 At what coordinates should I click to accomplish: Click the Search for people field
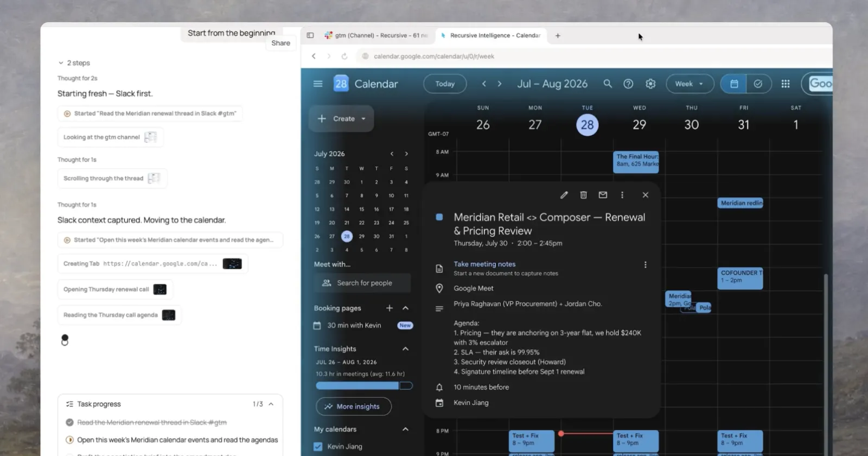[x=362, y=283]
